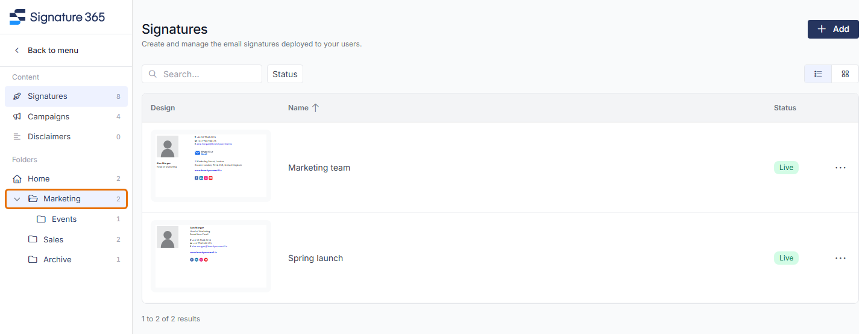Switch to grid view
868x334 pixels.
pyautogui.click(x=845, y=74)
